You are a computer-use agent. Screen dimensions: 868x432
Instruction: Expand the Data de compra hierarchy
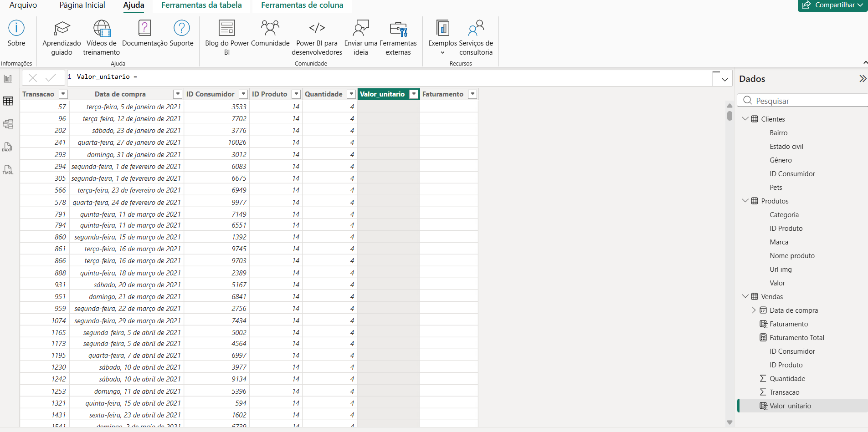click(x=754, y=310)
